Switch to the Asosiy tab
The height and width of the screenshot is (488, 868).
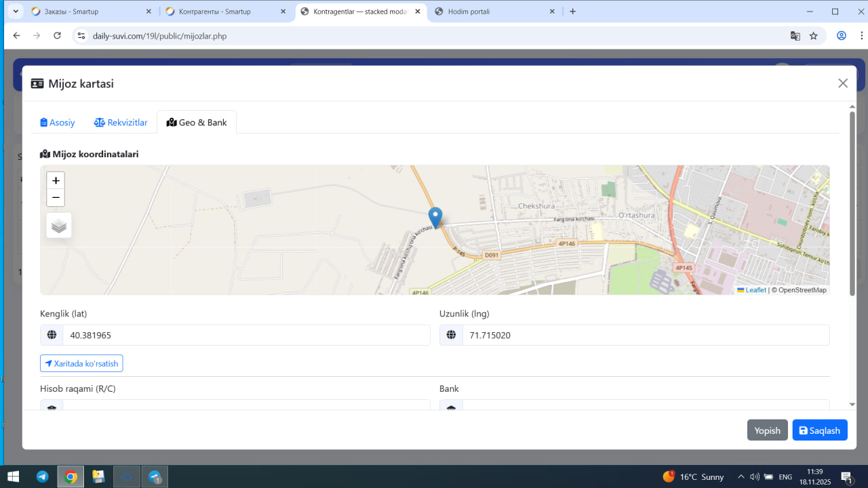[58, 123]
